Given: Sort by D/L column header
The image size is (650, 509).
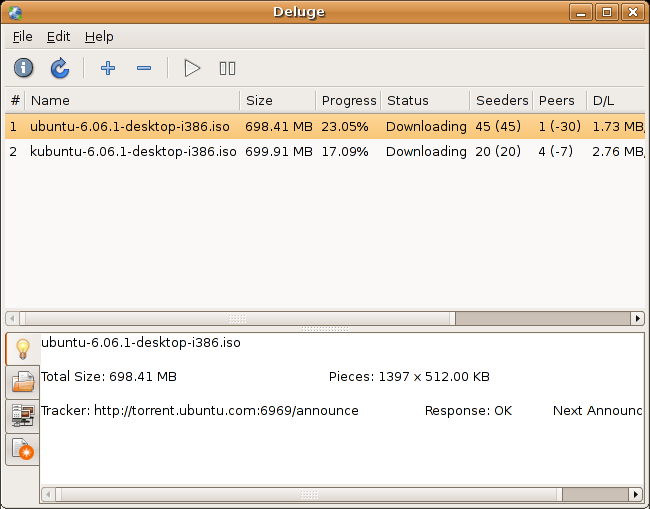Looking at the screenshot, I should 616,101.
